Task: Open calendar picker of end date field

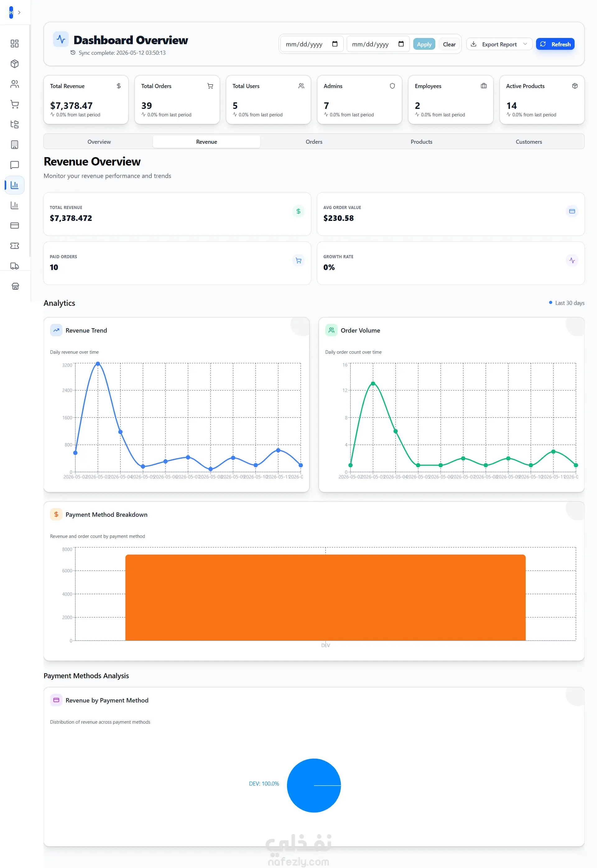Action: pos(401,44)
